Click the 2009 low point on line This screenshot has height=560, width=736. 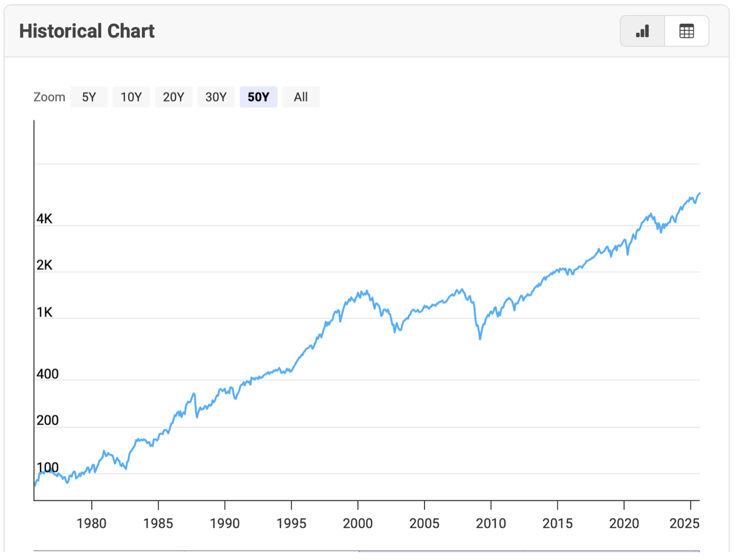pyautogui.click(x=480, y=339)
